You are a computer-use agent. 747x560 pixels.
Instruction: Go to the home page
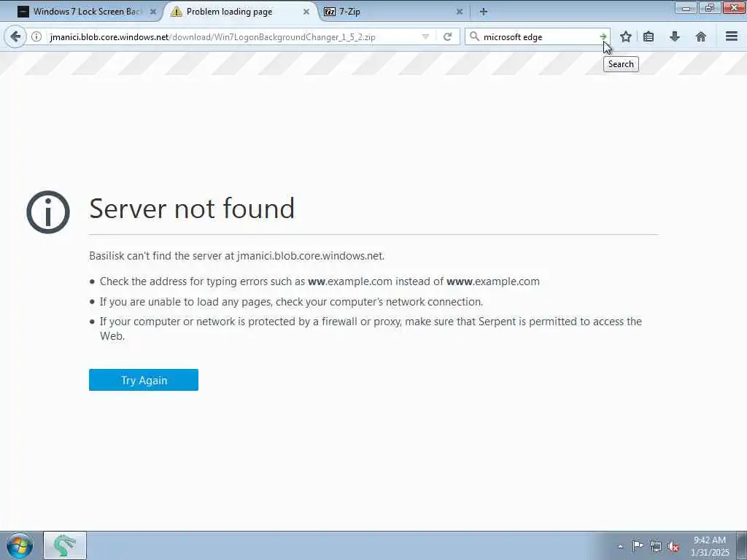[x=701, y=36]
